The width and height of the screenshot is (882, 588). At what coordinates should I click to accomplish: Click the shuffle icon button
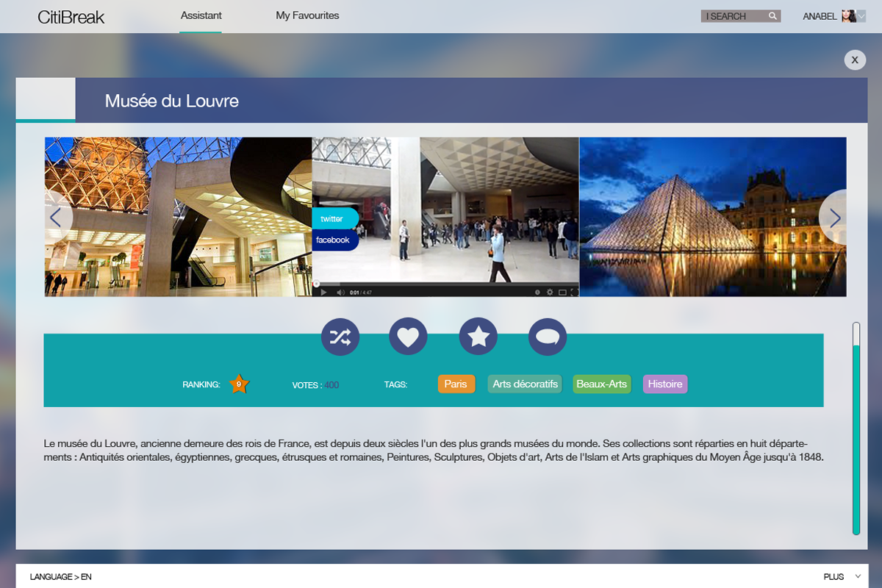point(340,337)
